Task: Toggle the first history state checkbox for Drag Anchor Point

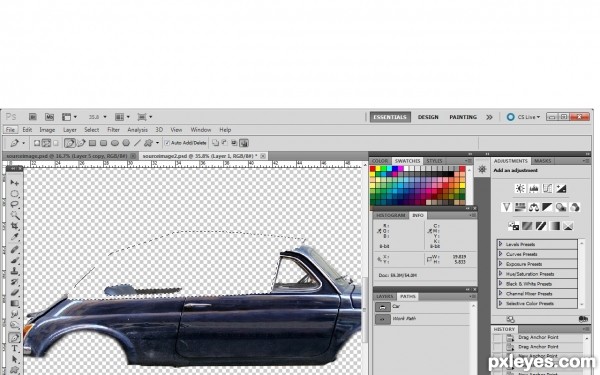Action: tap(497, 338)
